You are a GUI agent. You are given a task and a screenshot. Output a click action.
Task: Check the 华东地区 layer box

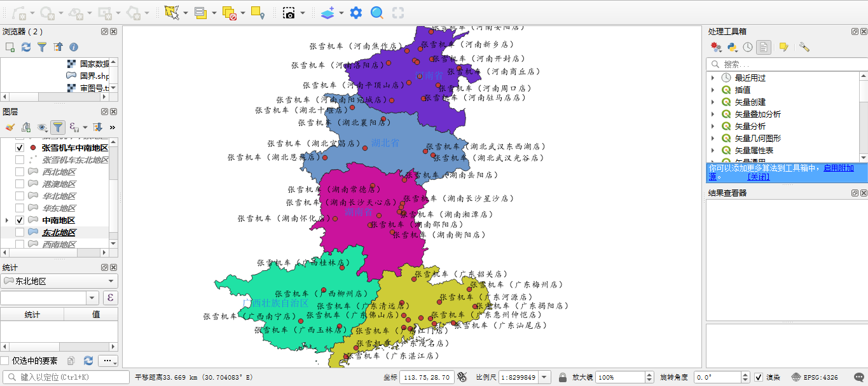pos(20,208)
